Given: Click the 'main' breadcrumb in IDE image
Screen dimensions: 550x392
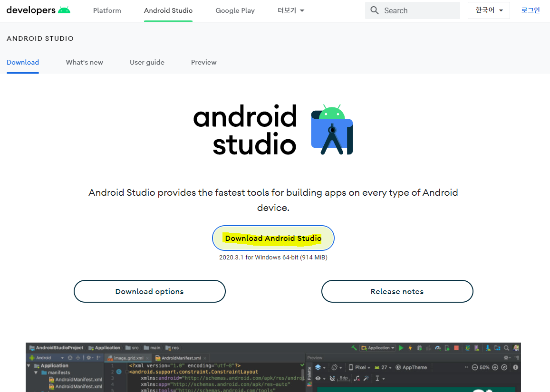Looking at the screenshot, I should (x=152, y=348).
